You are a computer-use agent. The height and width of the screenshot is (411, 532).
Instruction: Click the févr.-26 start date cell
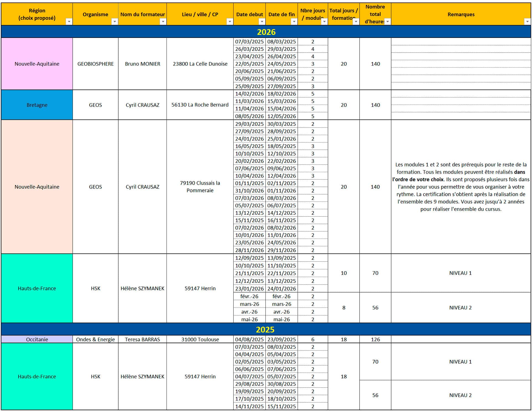[249, 296]
